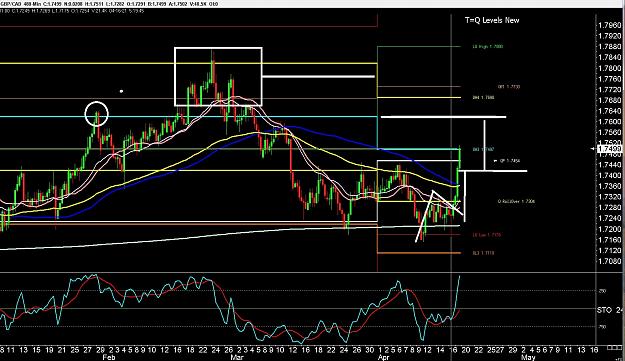Viewport: 625px width, 361px height.
Task: Click the 1.7840 price axis label
Action: click(610, 57)
